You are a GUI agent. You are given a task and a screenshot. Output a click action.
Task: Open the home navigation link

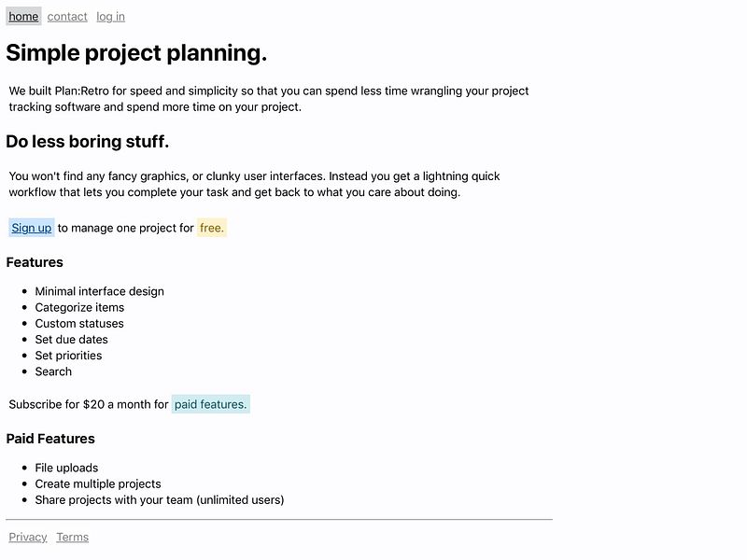coord(23,16)
